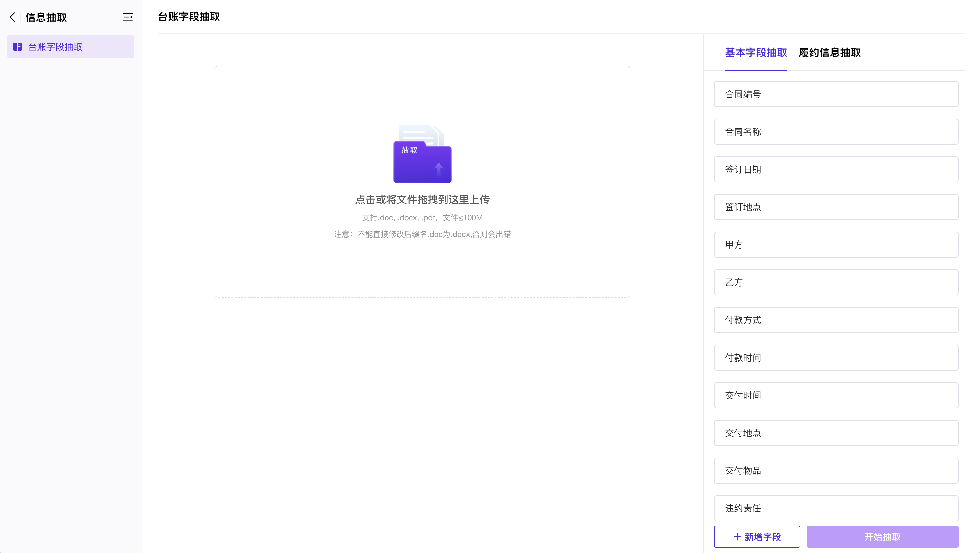Select the 合同编号 field
980x553 pixels.
pyautogui.click(x=836, y=94)
